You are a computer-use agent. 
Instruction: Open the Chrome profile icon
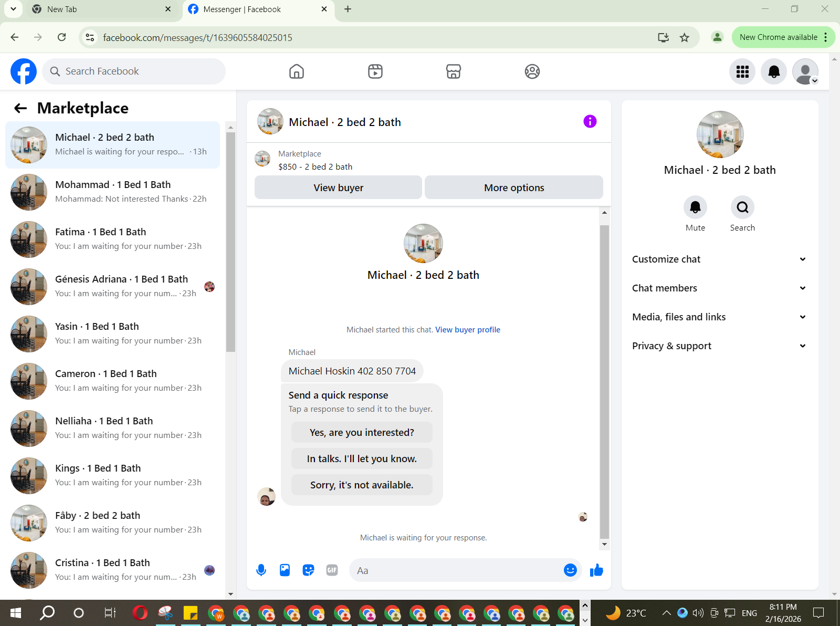click(x=717, y=37)
